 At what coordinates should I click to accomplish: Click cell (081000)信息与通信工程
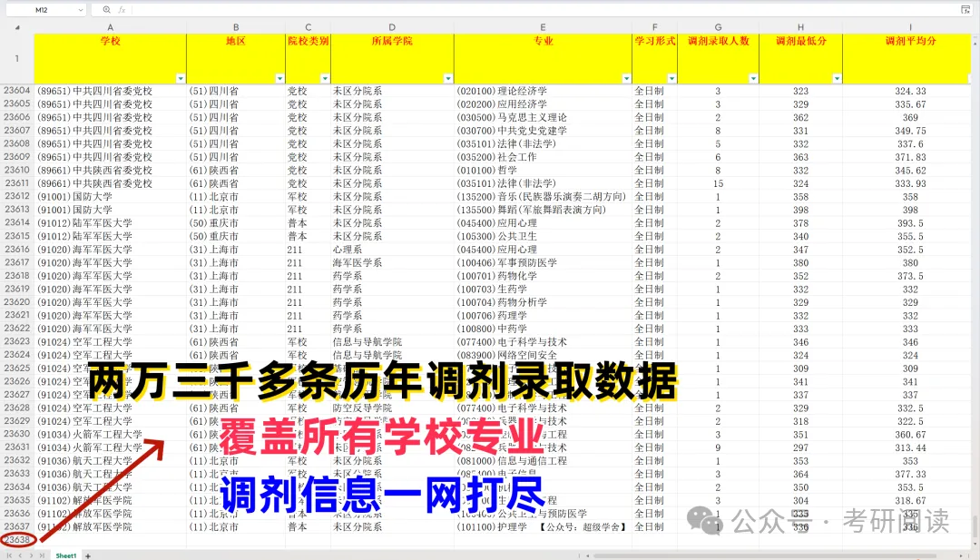coord(544,461)
